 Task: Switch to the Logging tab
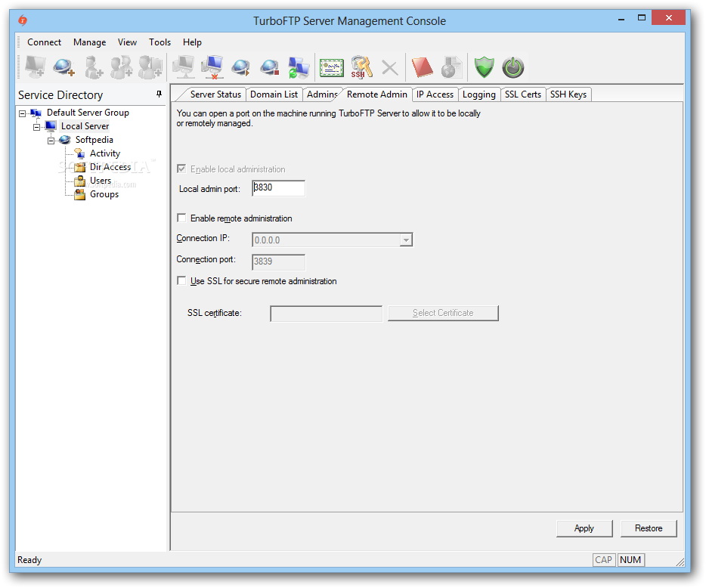click(x=479, y=94)
